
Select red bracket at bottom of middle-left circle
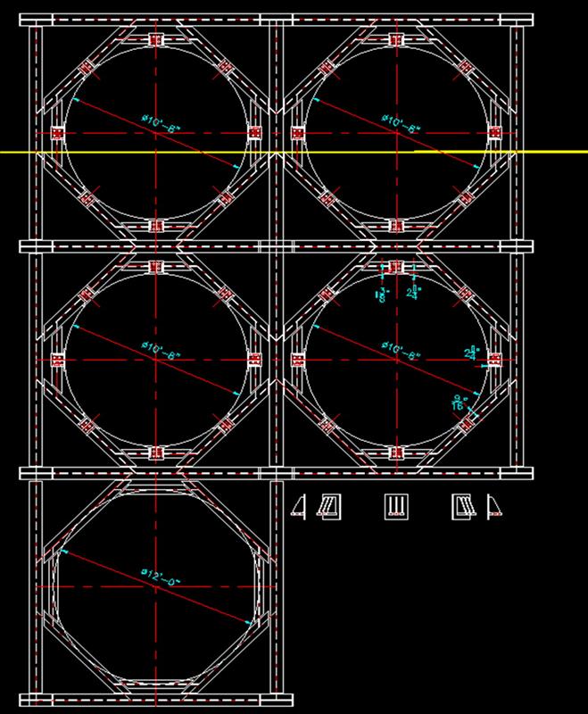click(x=154, y=452)
